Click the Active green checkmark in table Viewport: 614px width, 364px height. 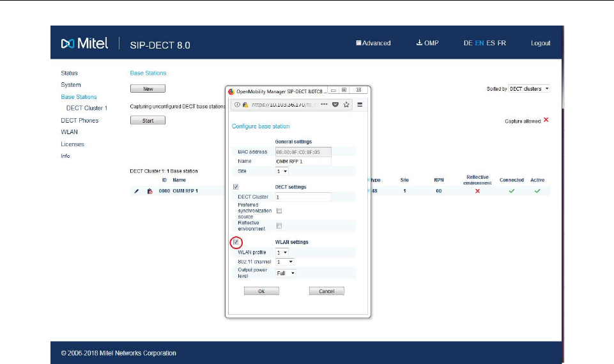tap(537, 191)
